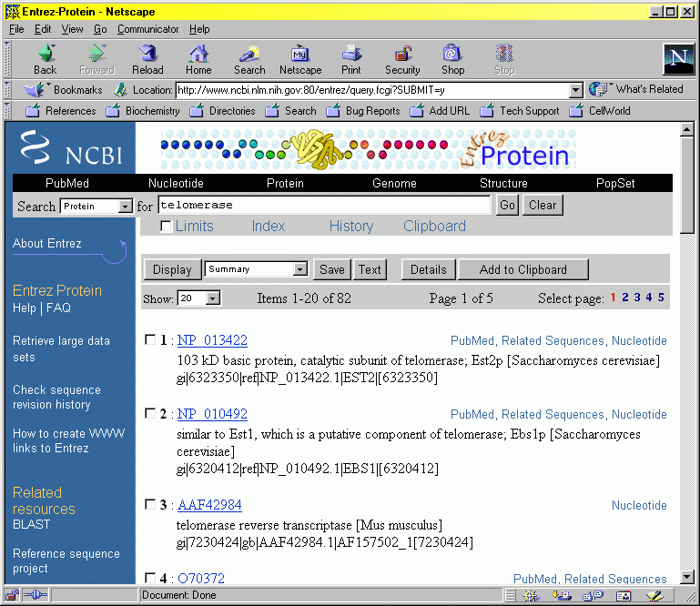Check the box for result 1 NP_013422

tap(150, 339)
